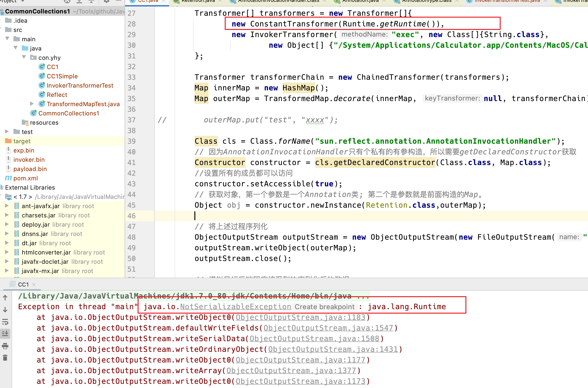Click the print console output icon

(5, 346)
